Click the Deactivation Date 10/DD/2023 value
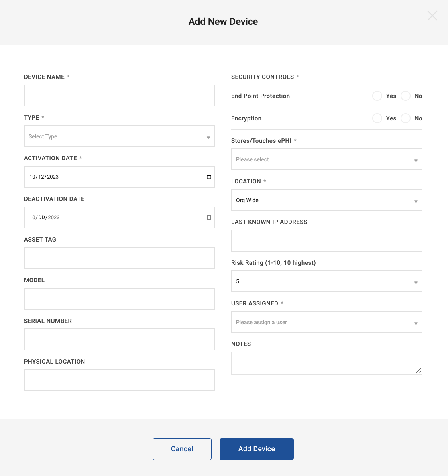448x476 pixels. [44, 218]
